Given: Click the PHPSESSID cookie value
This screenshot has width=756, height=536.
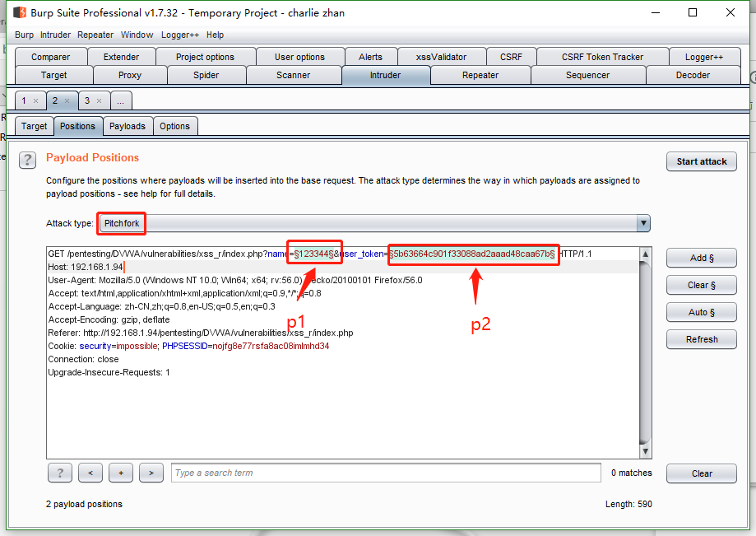Looking at the screenshot, I should [271, 346].
